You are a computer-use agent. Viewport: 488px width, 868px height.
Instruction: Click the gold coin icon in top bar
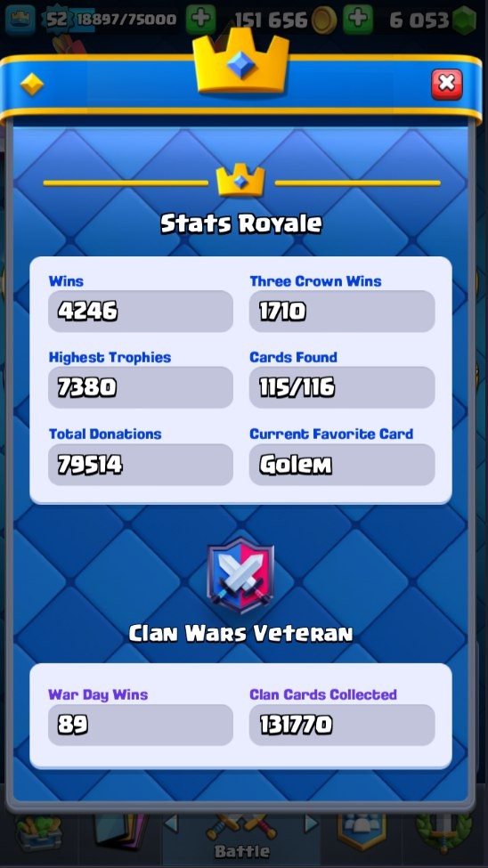(323, 20)
